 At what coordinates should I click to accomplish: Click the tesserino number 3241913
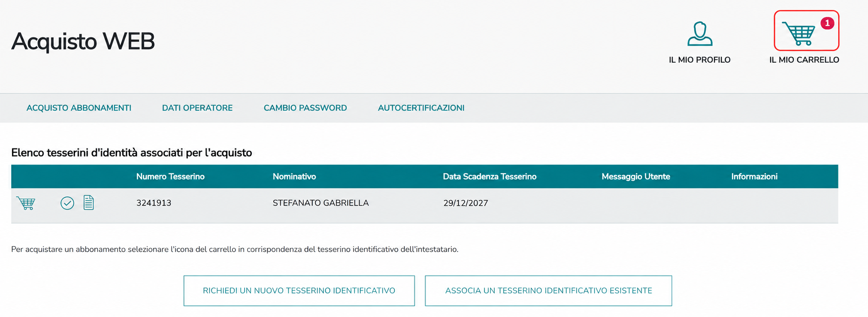[154, 203]
